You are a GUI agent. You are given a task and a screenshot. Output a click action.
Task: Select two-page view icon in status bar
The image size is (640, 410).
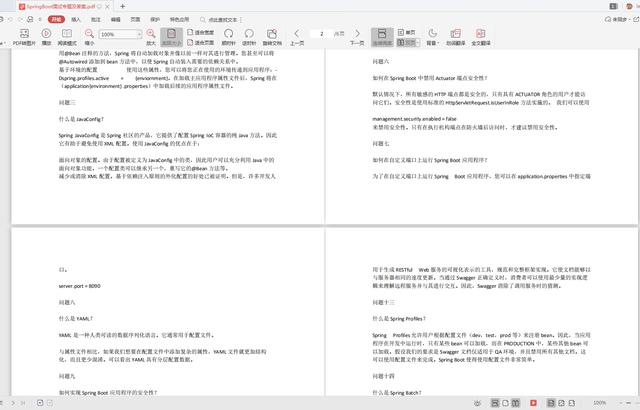tap(516, 403)
